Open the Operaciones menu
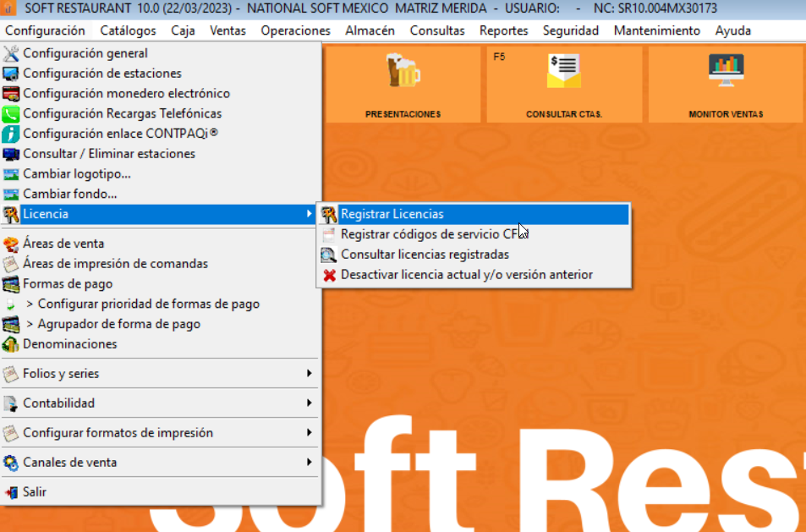 click(295, 30)
